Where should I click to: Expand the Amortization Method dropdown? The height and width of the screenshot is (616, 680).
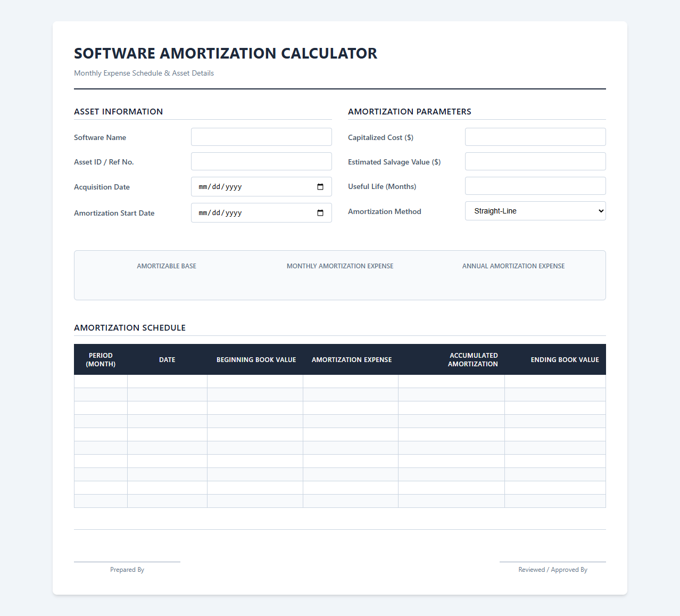click(x=535, y=211)
